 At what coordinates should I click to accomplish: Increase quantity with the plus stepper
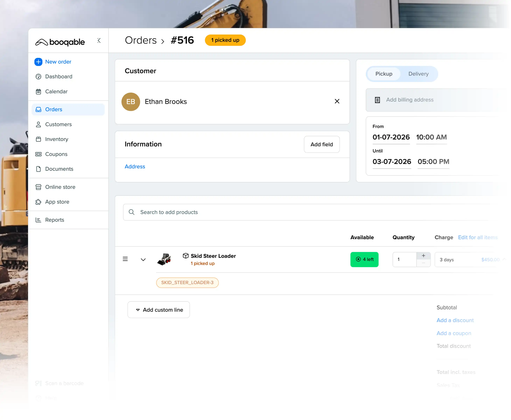(423, 256)
